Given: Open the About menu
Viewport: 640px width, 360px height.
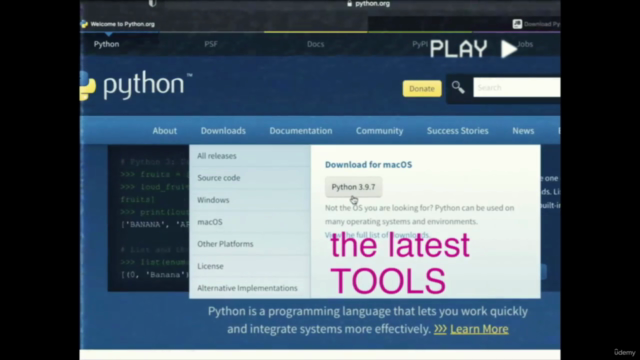Looking at the screenshot, I should tap(165, 131).
